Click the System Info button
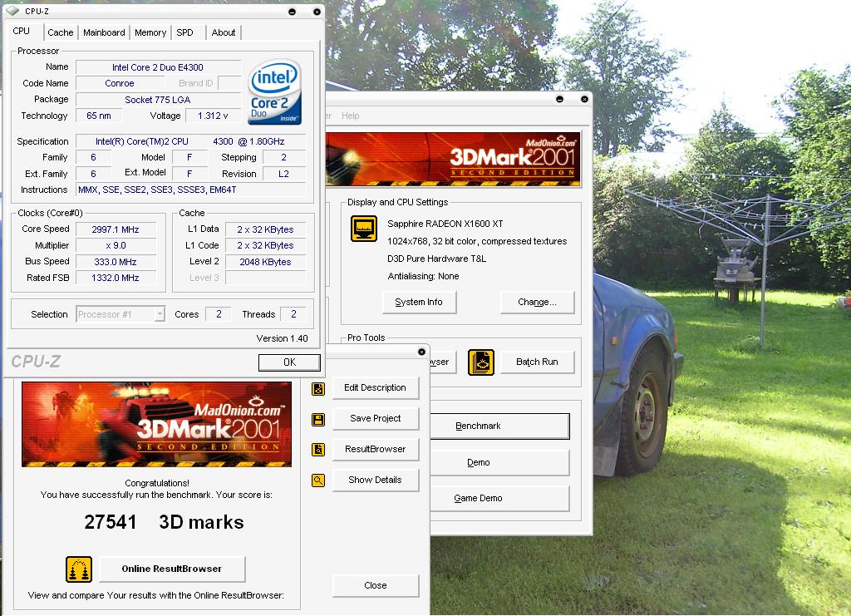The image size is (851, 616). click(419, 303)
